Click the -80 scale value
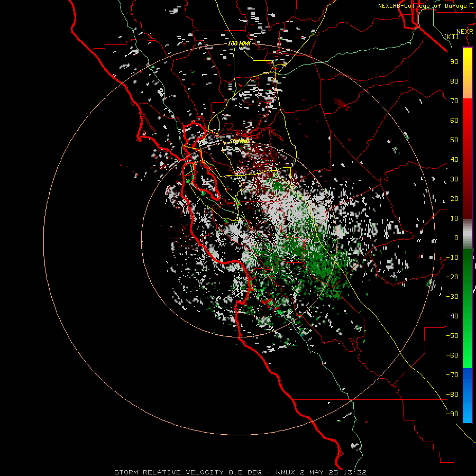This screenshot has height=476, width=476. click(452, 395)
